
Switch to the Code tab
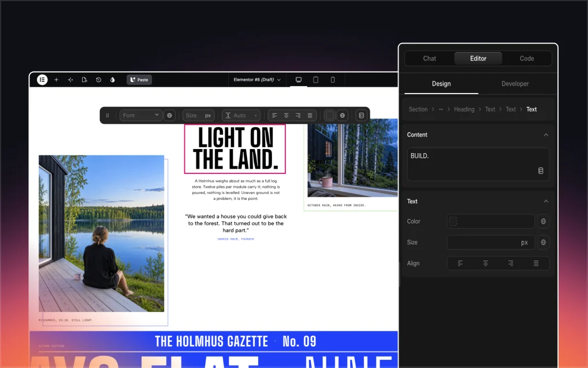pyautogui.click(x=527, y=58)
